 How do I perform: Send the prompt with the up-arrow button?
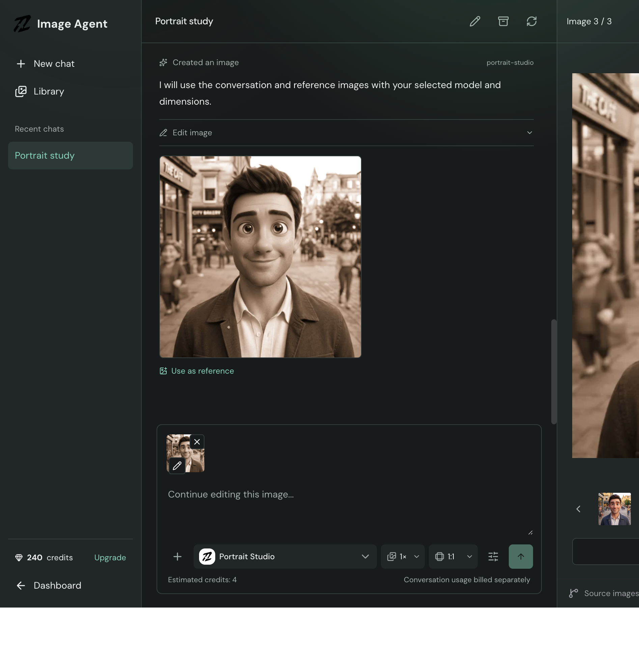point(521,557)
